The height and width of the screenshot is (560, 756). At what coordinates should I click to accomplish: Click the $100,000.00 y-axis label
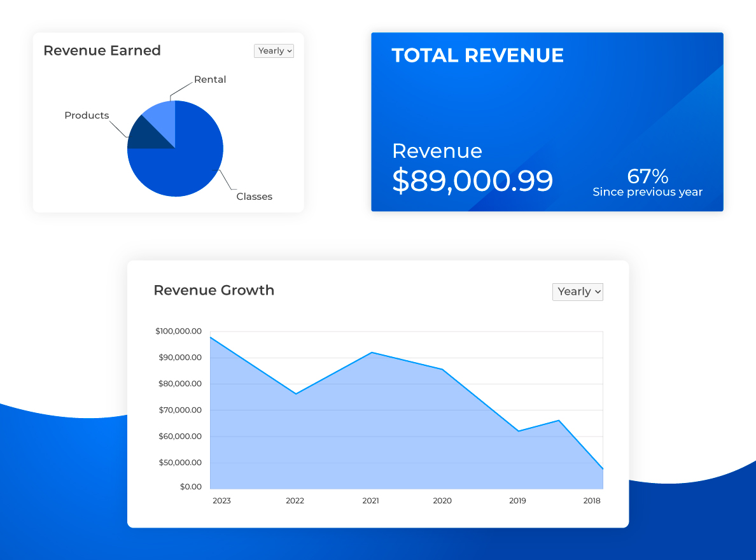(178, 331)
